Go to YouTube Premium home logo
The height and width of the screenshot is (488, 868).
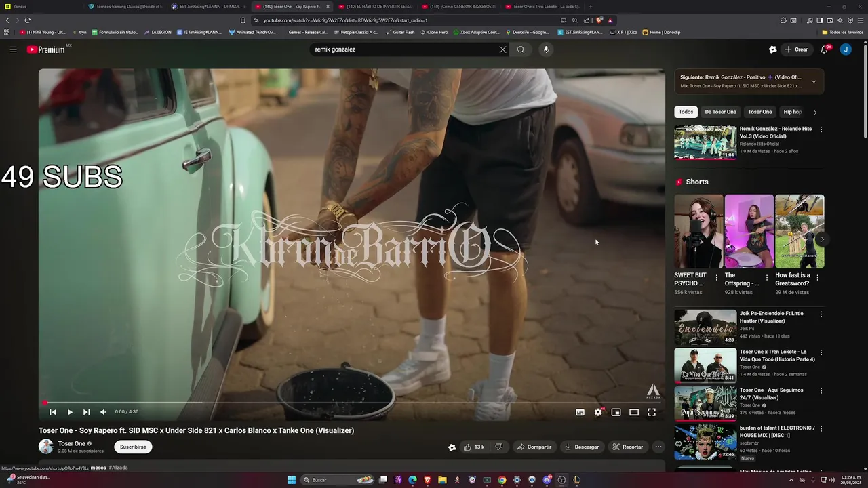tap(46, 49)
